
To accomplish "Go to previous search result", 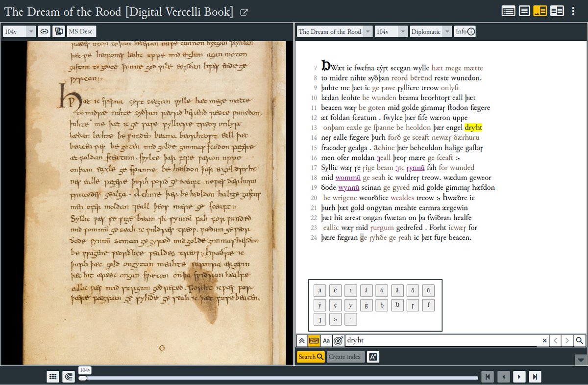I will [x=556, y=341].
